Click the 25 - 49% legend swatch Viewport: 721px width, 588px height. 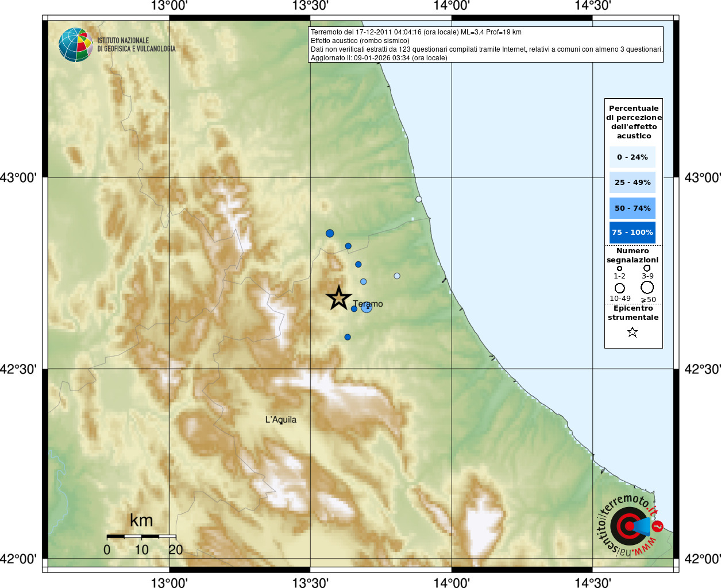pos(633,182)
